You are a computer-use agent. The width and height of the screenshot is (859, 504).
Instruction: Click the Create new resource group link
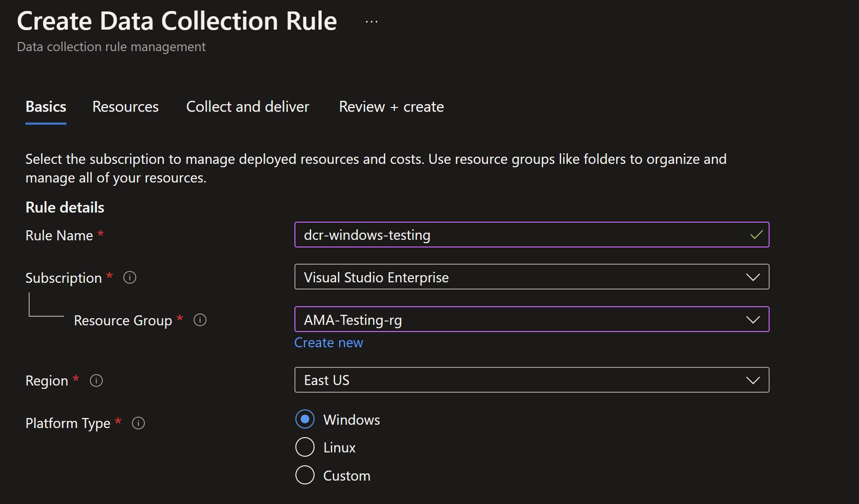(x=328, y=343)
